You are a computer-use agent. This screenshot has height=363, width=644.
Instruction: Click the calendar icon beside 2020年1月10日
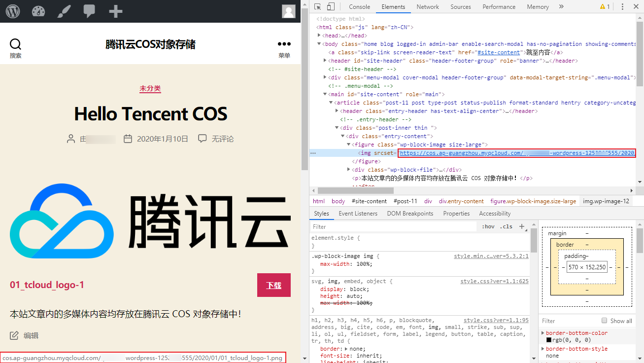128,139
